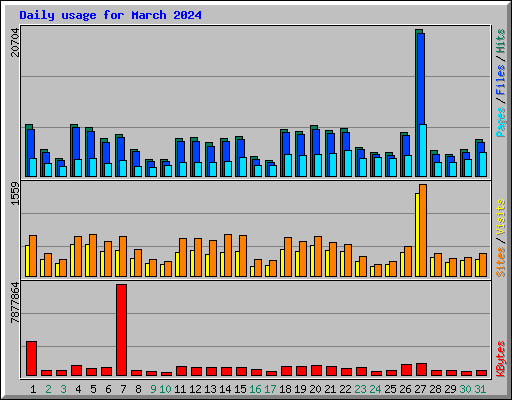Click day label 28 on the x-axis
512x400 pixels.
[x=435, y=389]
